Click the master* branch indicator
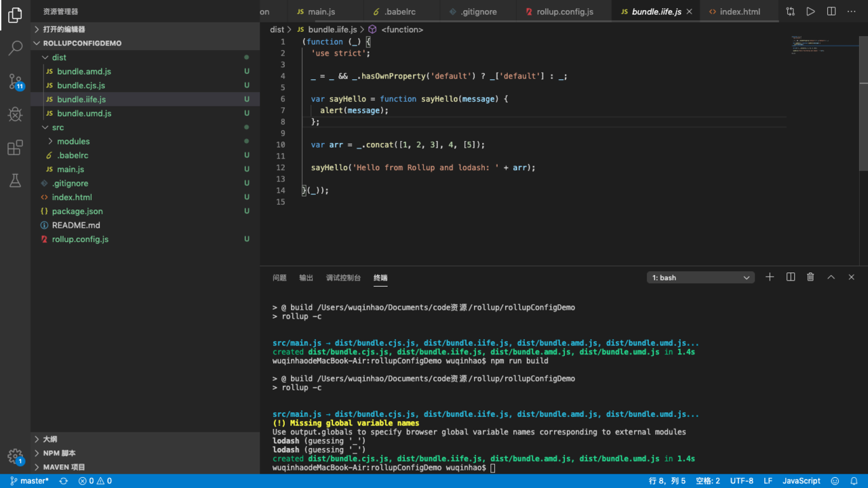868x488 pixels. (29, 481)
